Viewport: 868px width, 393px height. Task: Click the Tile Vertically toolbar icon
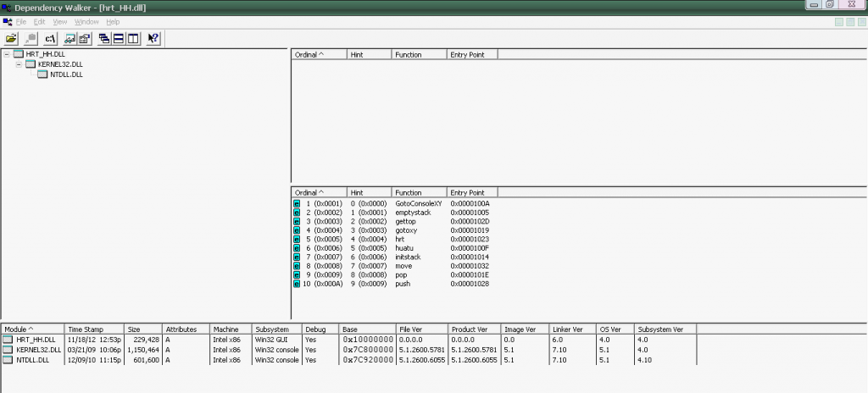pos(133,39)
